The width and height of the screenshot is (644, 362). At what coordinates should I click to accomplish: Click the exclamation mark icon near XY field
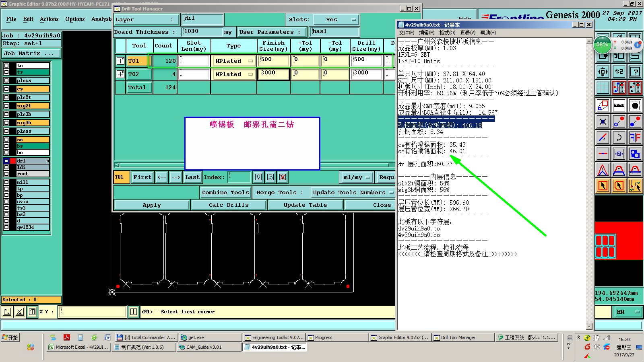pyautogui.click(x=134, y=312)
